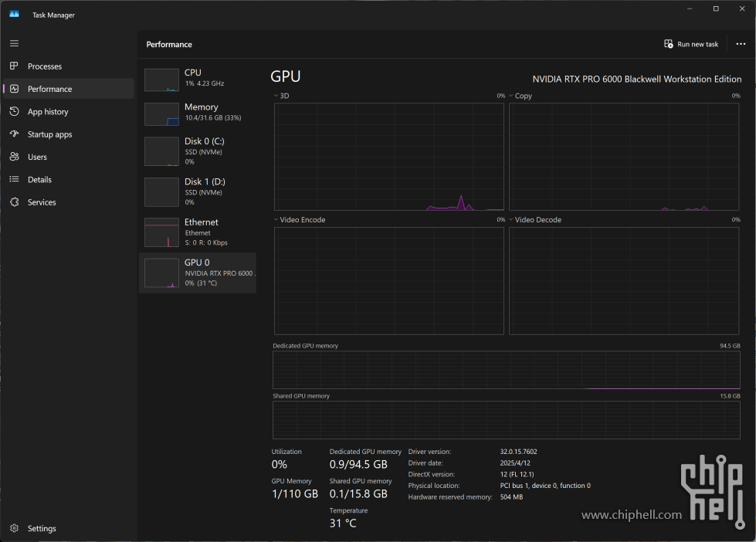The width and height of the screenshot is (756, 542).
Task: Click the dedicated memory value '0.9/94.5 GB'
Action: (358, 464)
